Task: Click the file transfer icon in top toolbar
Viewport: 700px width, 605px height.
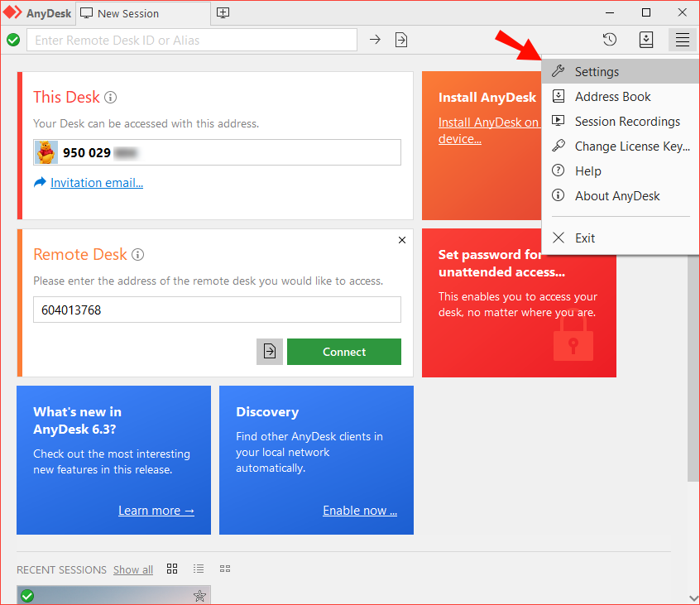Action: (x=401, y=40)
